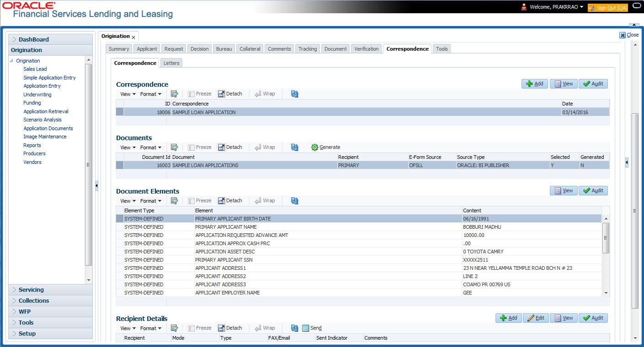Viewport: 644px width, 347px height.
Task: Click Add button in Recipient Details section
Action: pos(508,318)
